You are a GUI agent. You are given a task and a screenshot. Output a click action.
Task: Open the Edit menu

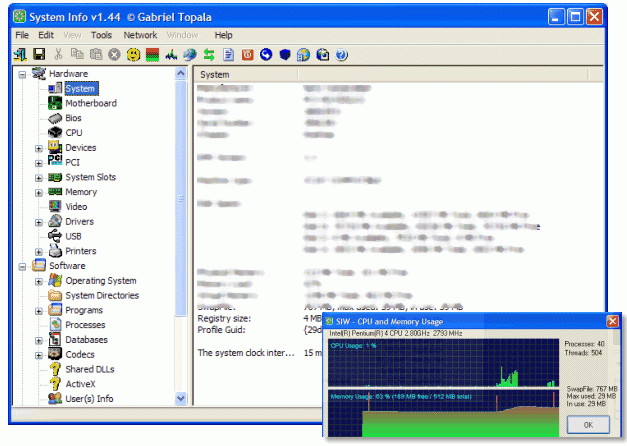point(46,35)
